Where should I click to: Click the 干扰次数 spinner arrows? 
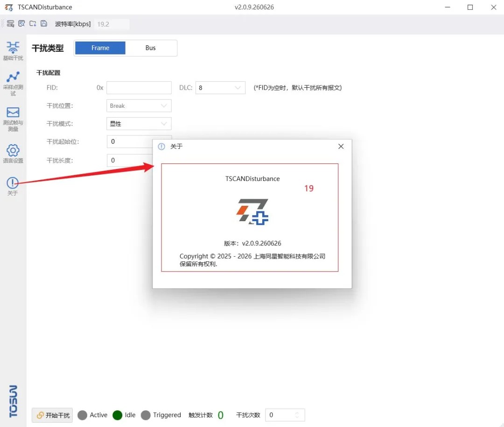click(297, 415)
